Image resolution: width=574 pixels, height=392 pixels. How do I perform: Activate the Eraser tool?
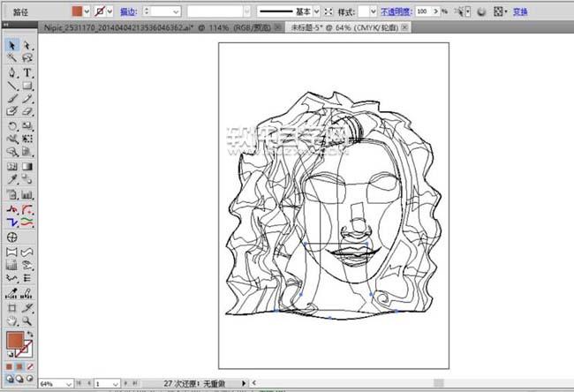pyautogui.click(x=27, y=112)
